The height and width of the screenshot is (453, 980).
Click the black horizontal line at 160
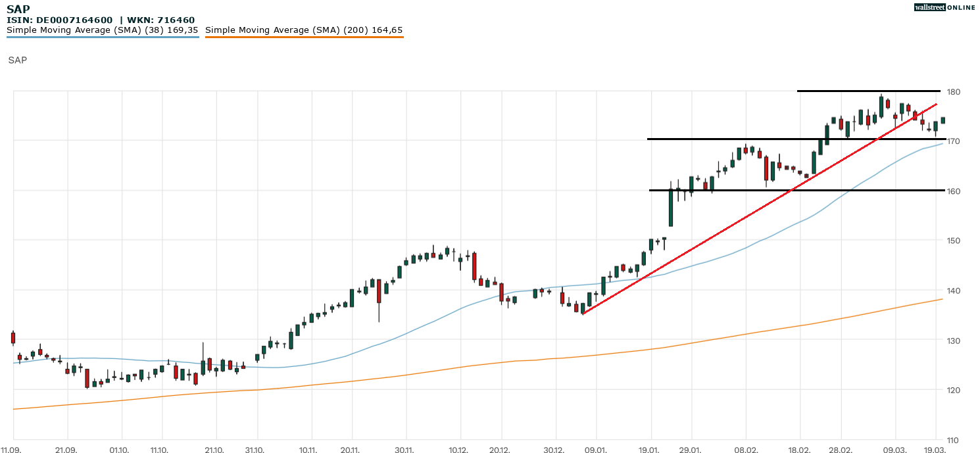789,190
